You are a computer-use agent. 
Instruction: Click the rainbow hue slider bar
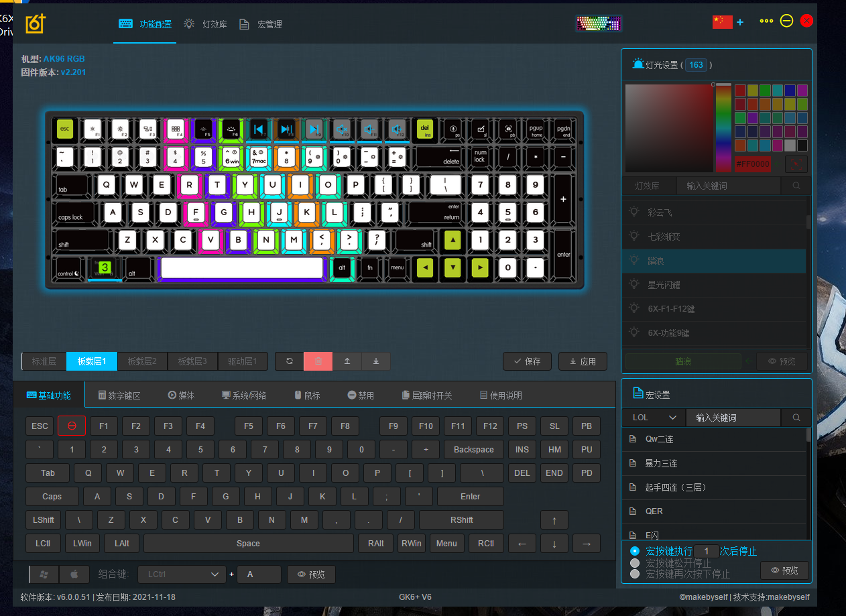tap(723, 129)
